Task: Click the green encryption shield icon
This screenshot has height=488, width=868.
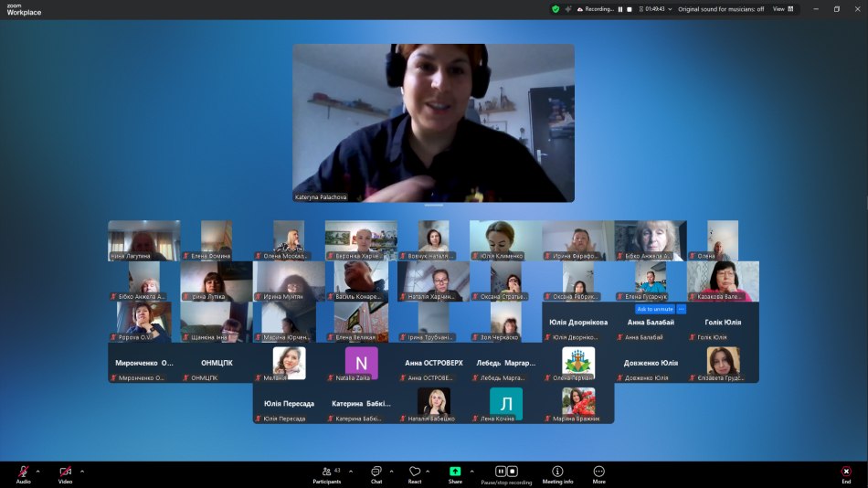Action: pyautogui.click(x=556, y=9)
